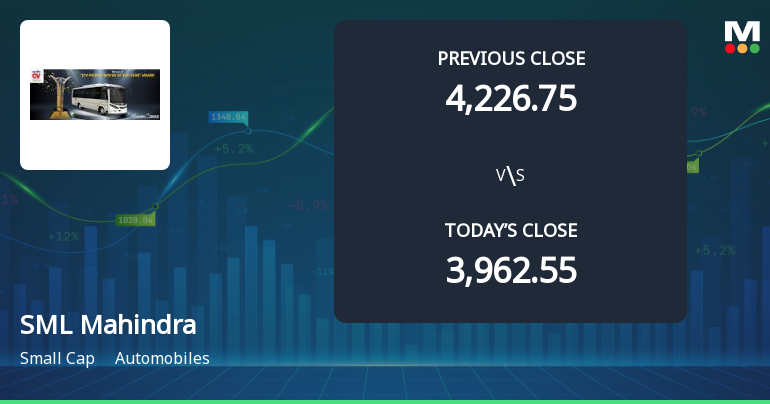Click the PREVIOUS CLOSE heading
This screenshot has width=770, height=404.
511,58
